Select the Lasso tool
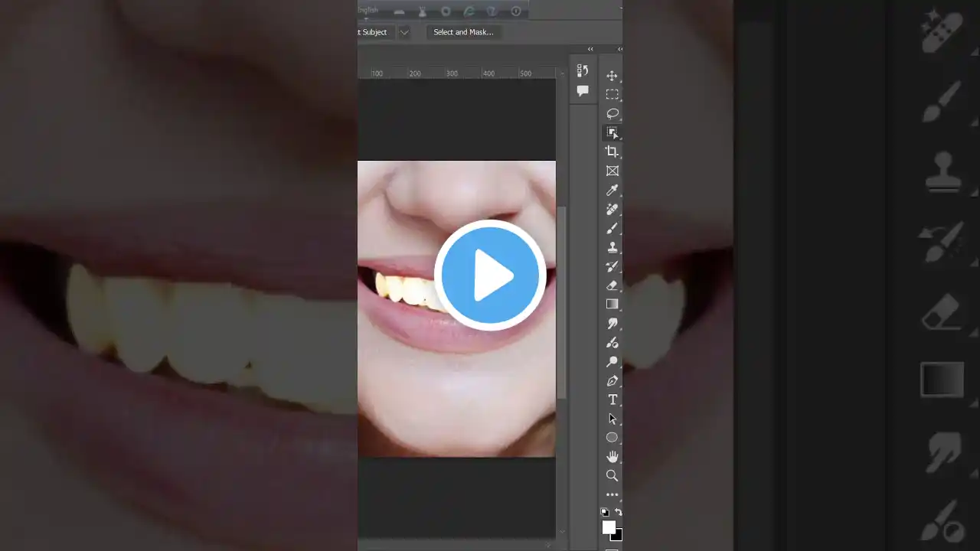The height and width of the screenshot is (551, 980). 612,113
